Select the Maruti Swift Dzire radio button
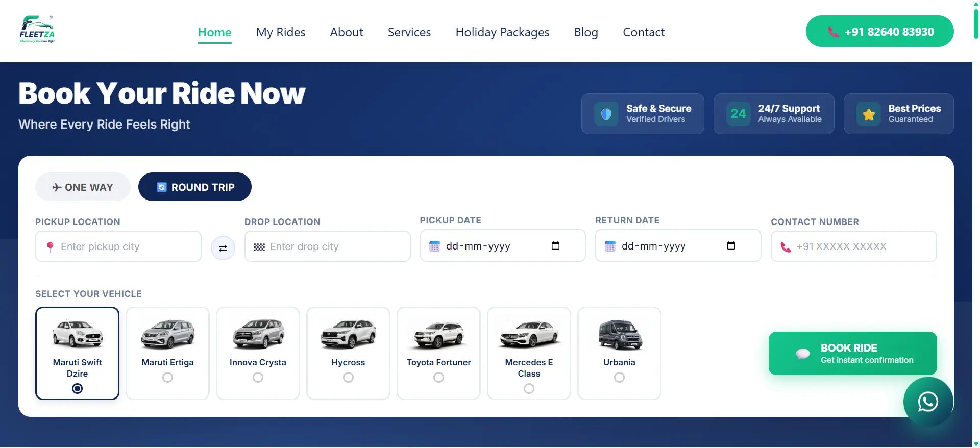The image size is (980, 448). click(77, 389)
